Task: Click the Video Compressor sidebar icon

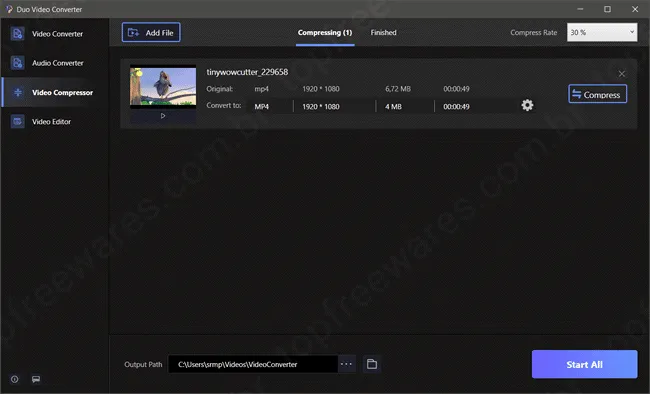Action: pos(17,92)
